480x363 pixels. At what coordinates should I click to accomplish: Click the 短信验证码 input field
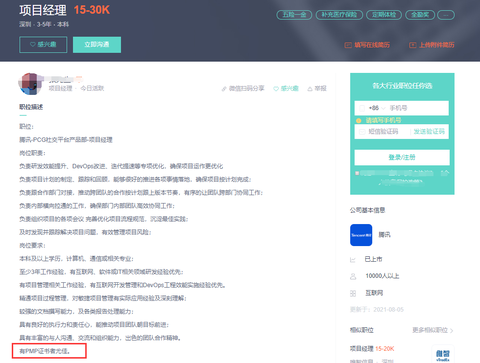[383, 131]
